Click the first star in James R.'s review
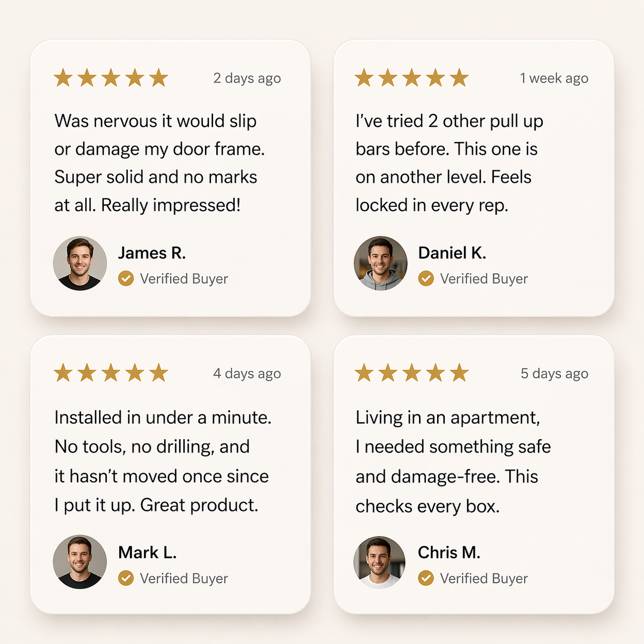Screen dimensions: 644x644 (63, 78)
